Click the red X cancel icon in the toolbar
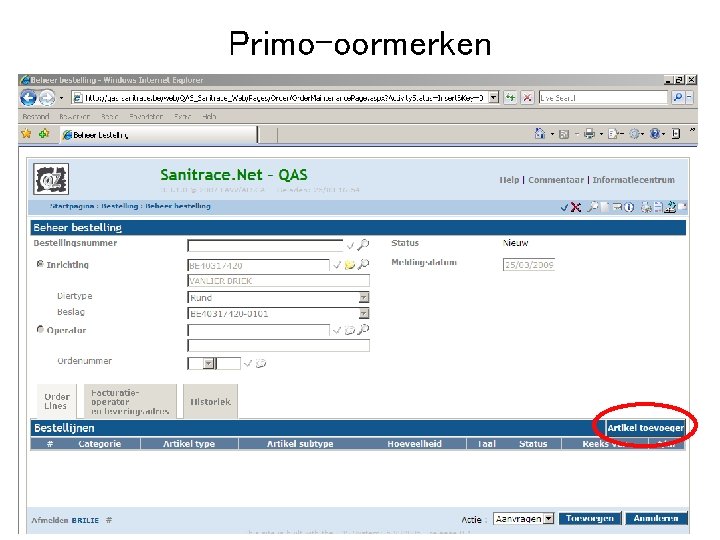This screenshot has height=540, width=720. pyautogui.click(x=575, y=208)
